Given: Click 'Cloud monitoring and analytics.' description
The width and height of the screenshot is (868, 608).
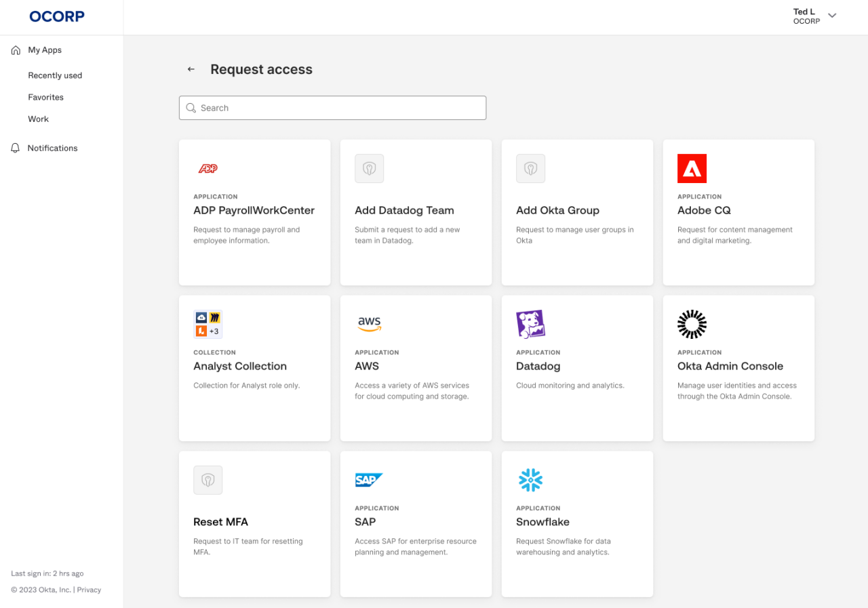Looking at the screenshot, I should [570, 385].
